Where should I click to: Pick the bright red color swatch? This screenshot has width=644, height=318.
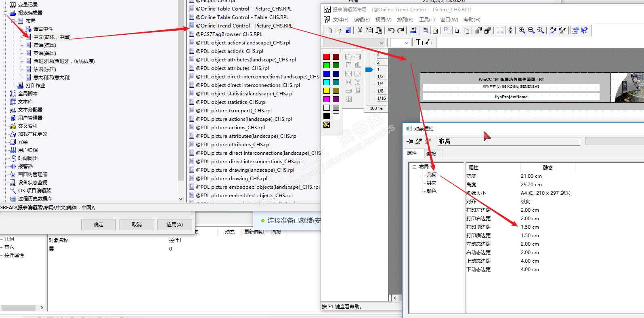pos(327,57)
